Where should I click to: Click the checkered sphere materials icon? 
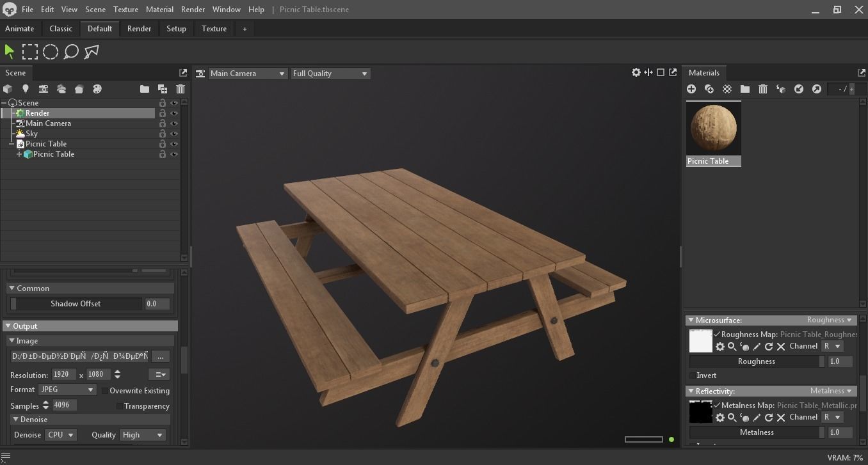[x=727, y=89]
